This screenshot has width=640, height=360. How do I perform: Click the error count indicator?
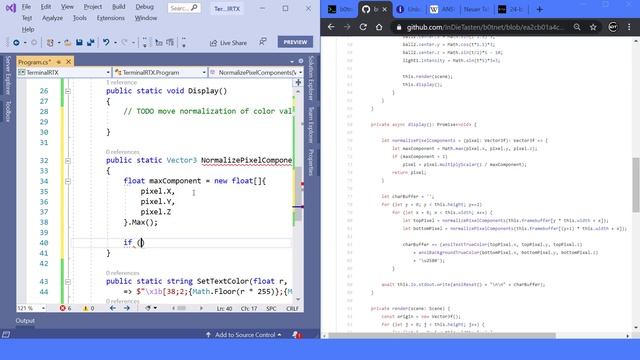[x=65, y=308]
